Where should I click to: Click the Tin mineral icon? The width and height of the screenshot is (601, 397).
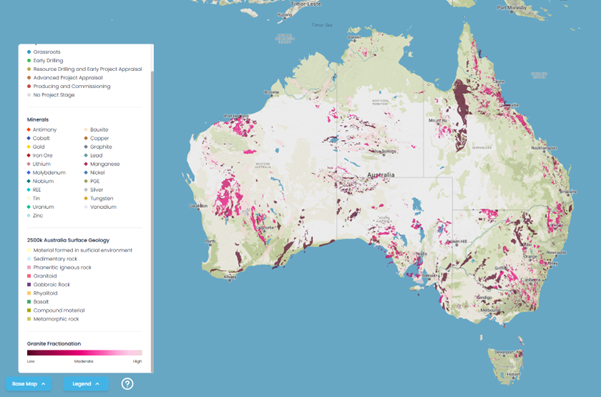(x=29, y=198)
